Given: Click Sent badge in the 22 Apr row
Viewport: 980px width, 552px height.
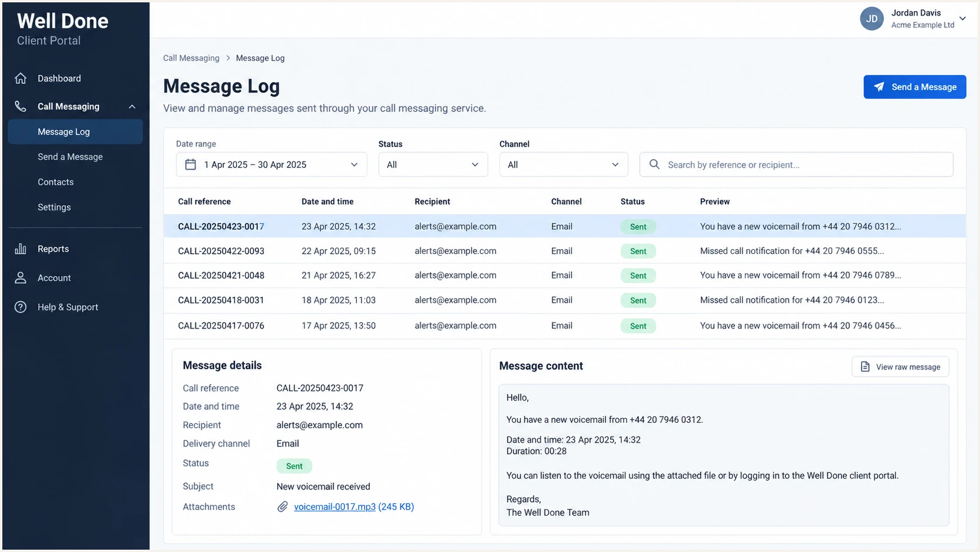Looking at the screenshot, I should click(x=638, y=251).
